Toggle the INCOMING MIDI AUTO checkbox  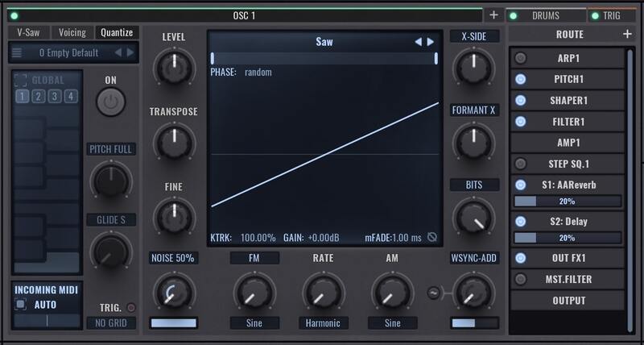tap(21, 305)
